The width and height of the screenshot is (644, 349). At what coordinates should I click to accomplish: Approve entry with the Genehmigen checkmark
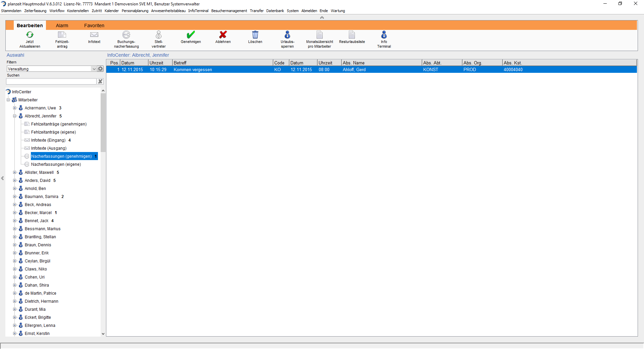tap(191, 35)
